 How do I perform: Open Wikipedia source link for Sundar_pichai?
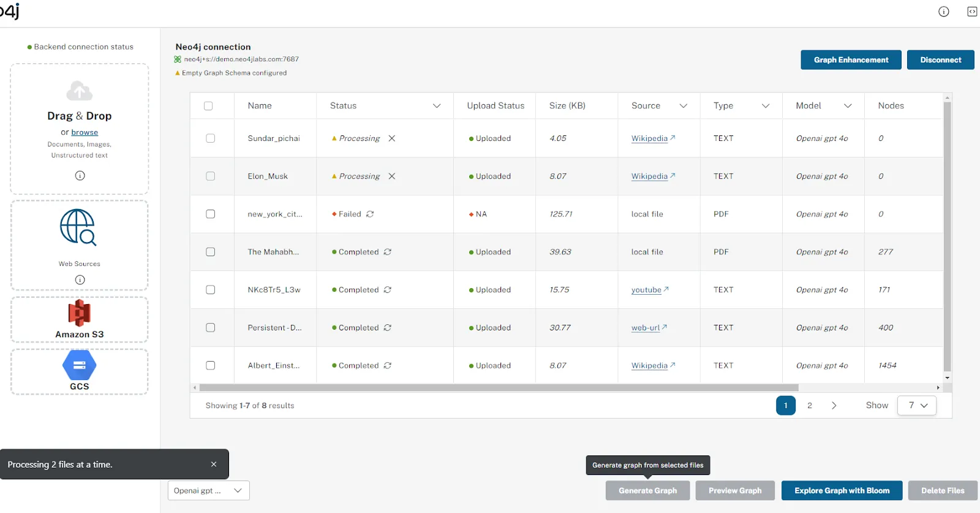click(x=653, y=139)
